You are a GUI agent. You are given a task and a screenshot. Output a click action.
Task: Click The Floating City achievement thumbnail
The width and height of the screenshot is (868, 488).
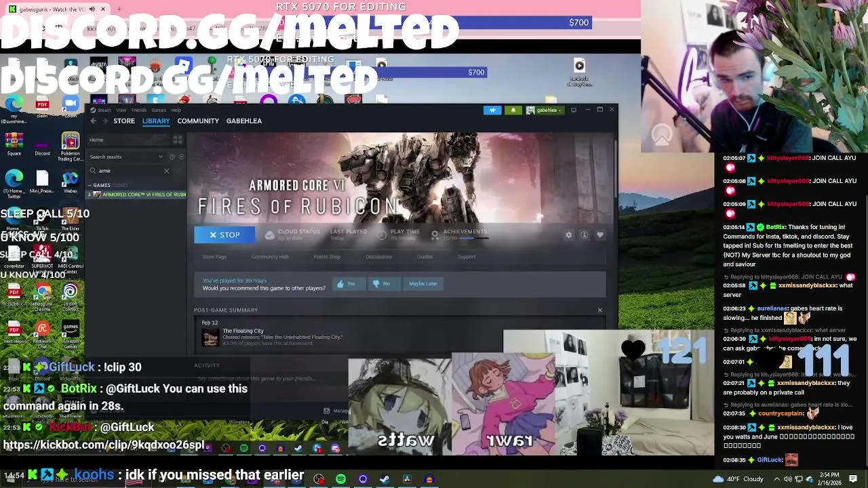click(x=210, y=337)
